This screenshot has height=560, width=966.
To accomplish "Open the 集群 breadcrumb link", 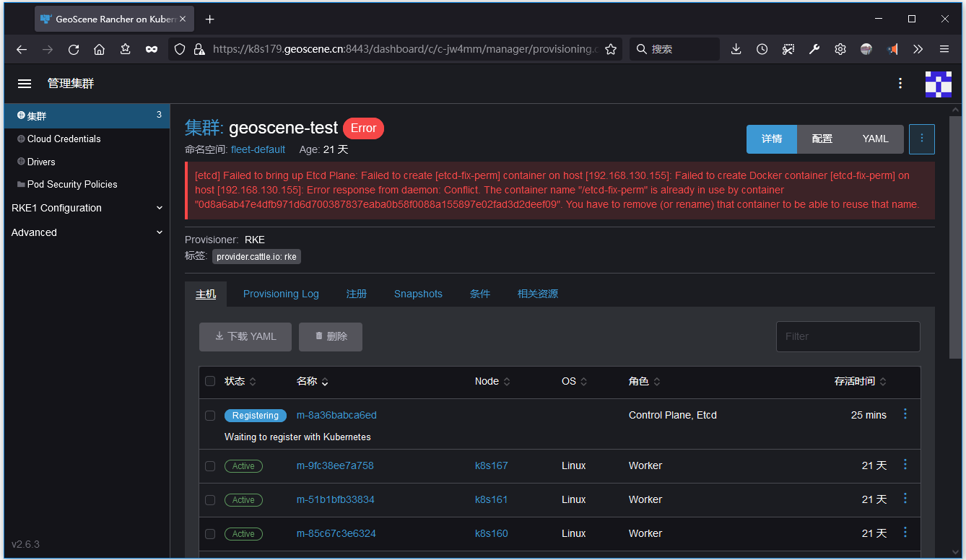I will [x=203, y=128].
